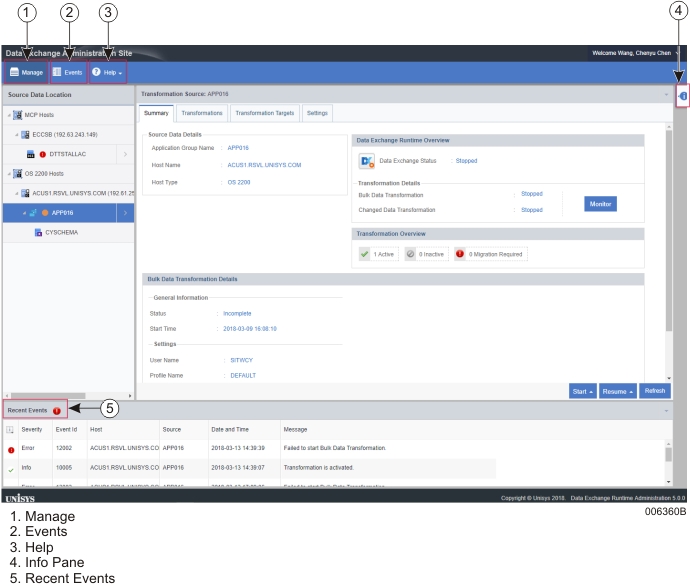This screenshot has width=690, height=588.
Task: Open the Start dropdown button
Action: coord(583,391)
